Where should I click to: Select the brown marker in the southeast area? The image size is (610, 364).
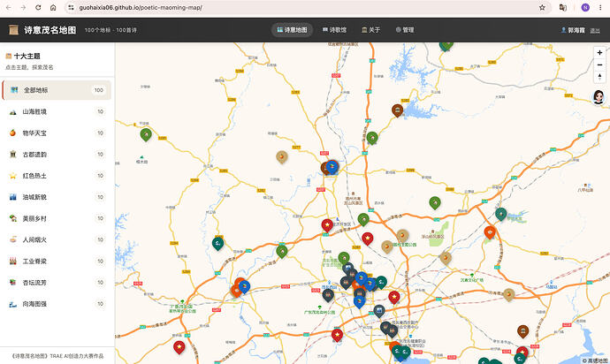522,331
